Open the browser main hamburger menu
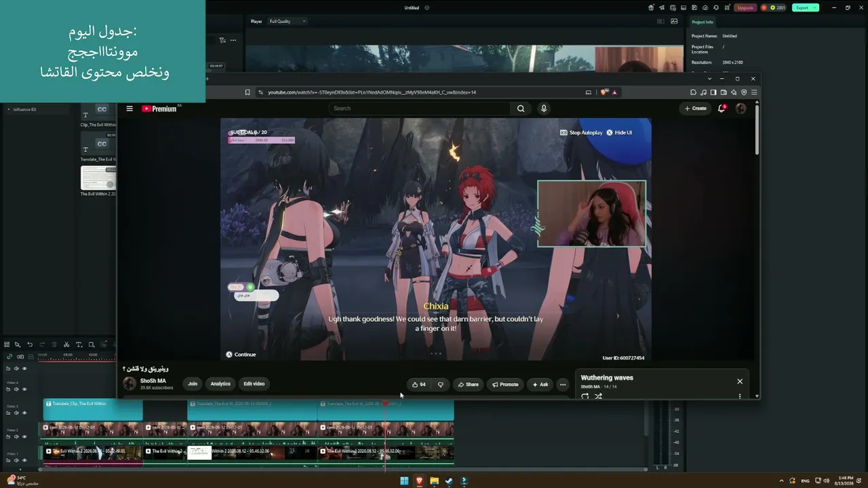 754,92
